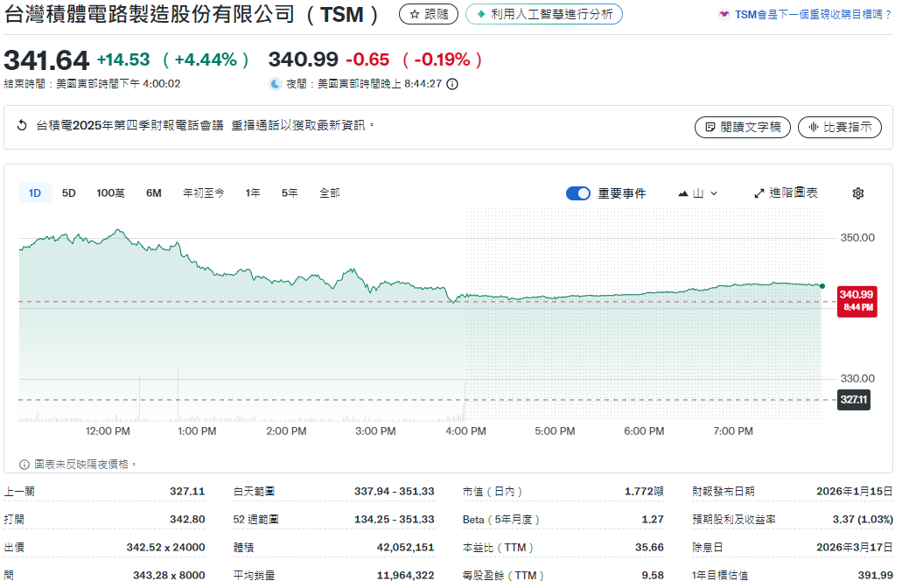Image resolution: width=902 pixels, height=588 pixels.
Task: Click the document icon beside 閱讀文字稿
Action: pyautogui.click(x=709, y=126)
